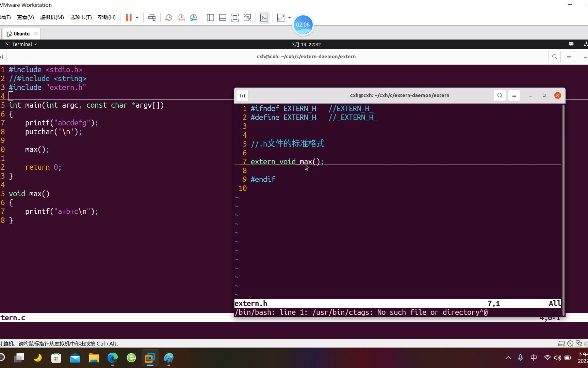Open the 帮助(H) menu
The image size is (588, 368).
click(107, 17)
